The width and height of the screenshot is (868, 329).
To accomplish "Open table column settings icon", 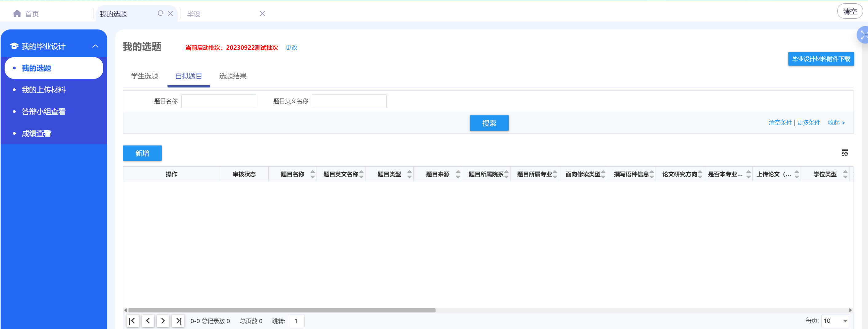I will (845, 153).
